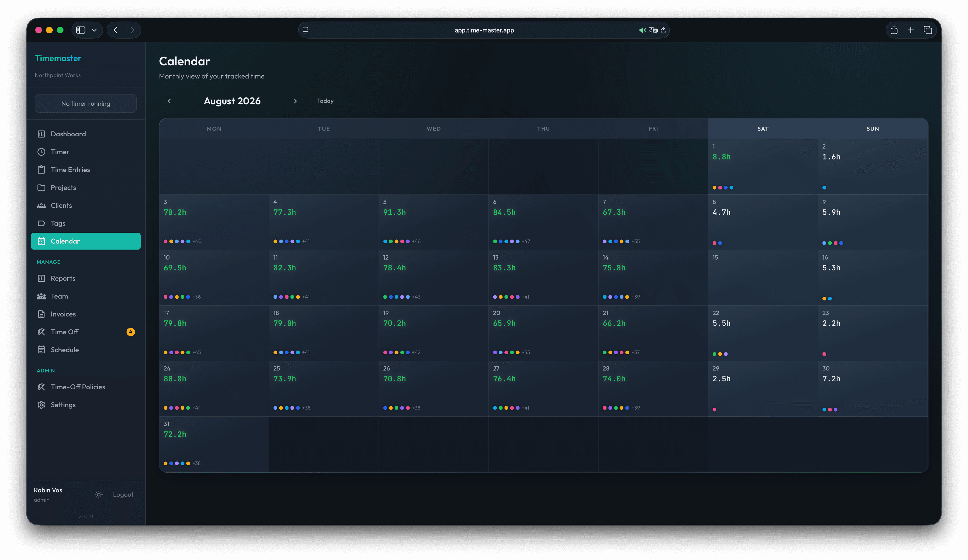Screen dimensions: 968x560
Task: Select Saturday August 1 showing 8.8h
Action: point(763,167)
